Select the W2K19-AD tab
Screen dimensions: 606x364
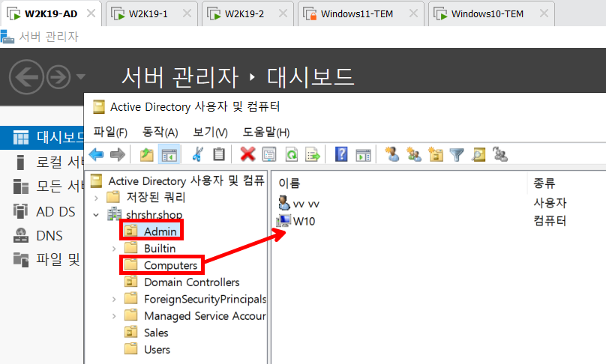tap(51, 14)
